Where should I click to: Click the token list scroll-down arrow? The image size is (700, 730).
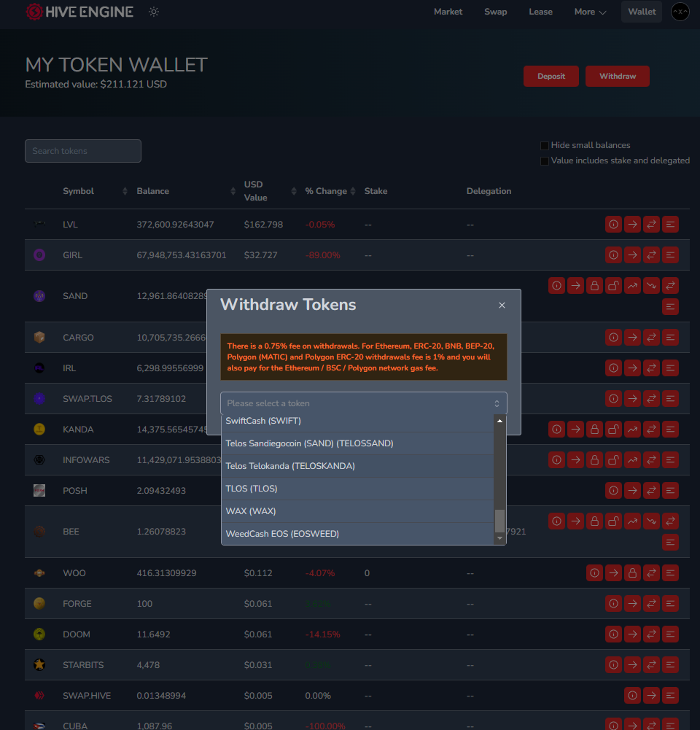pos(500,538)
